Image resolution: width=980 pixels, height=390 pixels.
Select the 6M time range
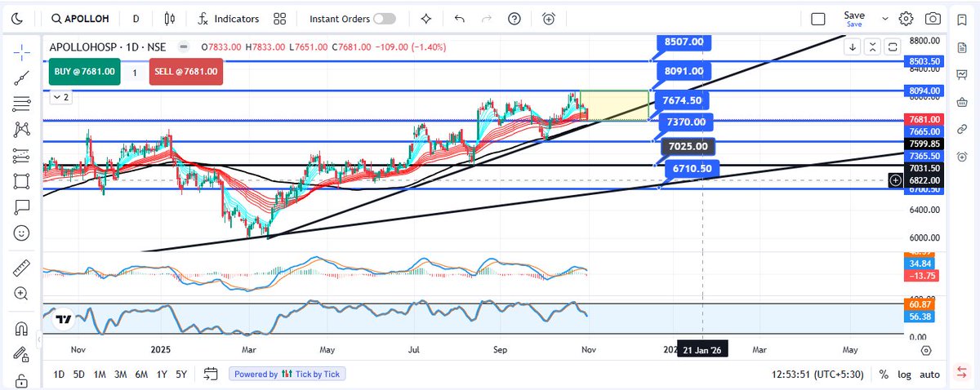tap(141, 374)
